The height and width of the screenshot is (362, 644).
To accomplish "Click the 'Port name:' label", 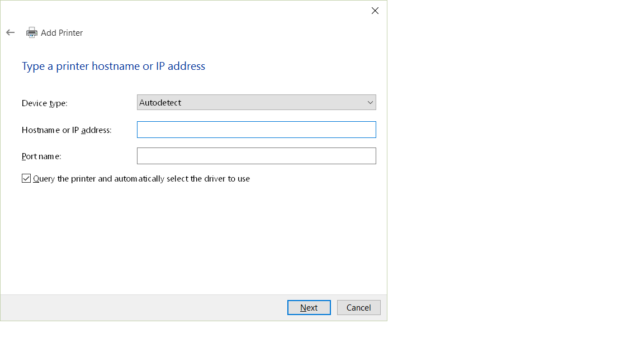I will (x=41, y=156).
